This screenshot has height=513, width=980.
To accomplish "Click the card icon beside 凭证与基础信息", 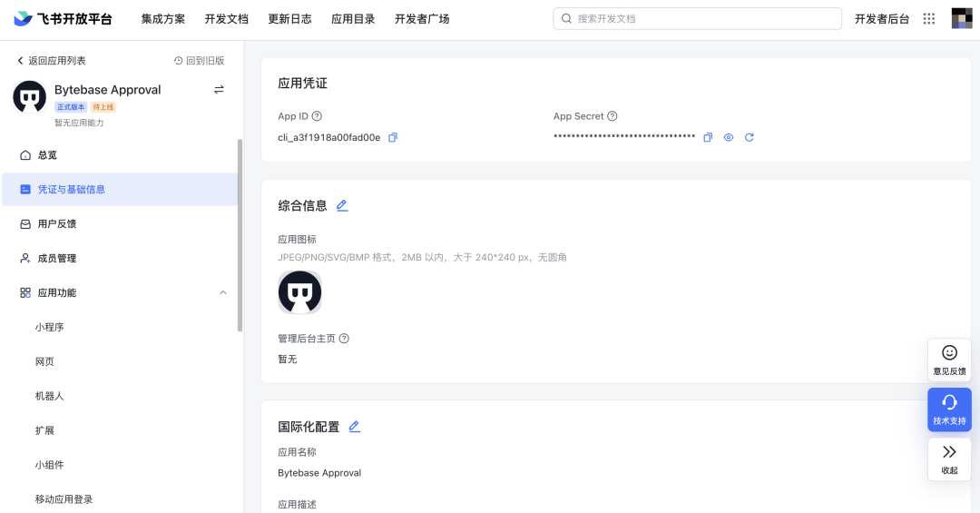I will (25, 190).
